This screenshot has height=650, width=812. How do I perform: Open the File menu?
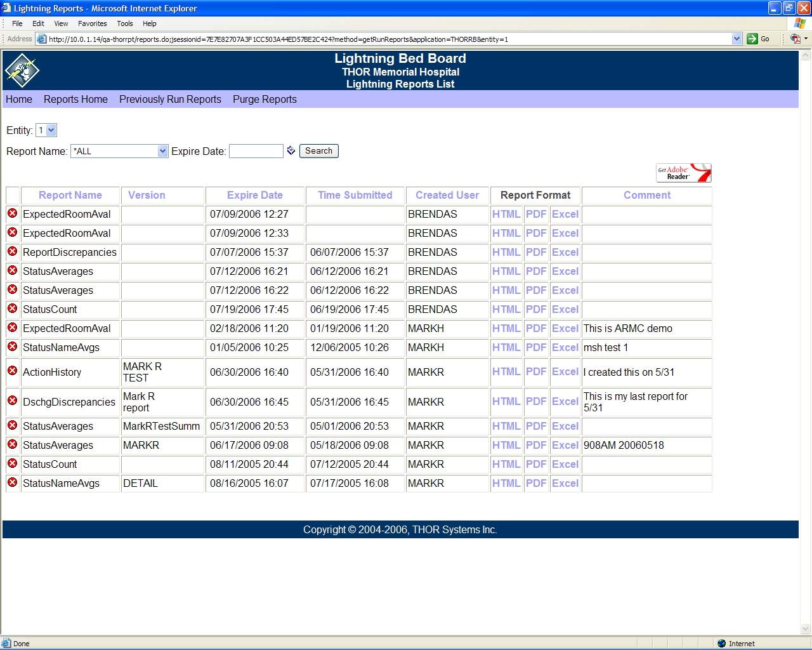(17, 23)
